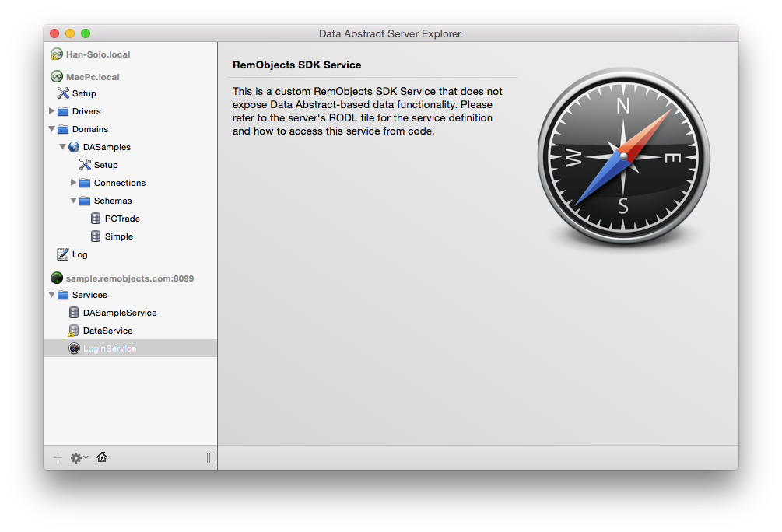Click the Simple schema database icon
This screenshot has width=782, height=532.
tap(96, 236)
